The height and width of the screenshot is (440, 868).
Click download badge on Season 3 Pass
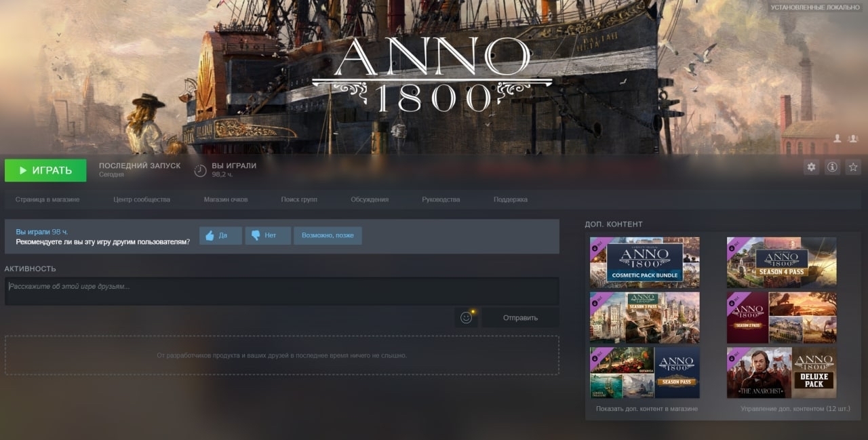tap(595, 303)
